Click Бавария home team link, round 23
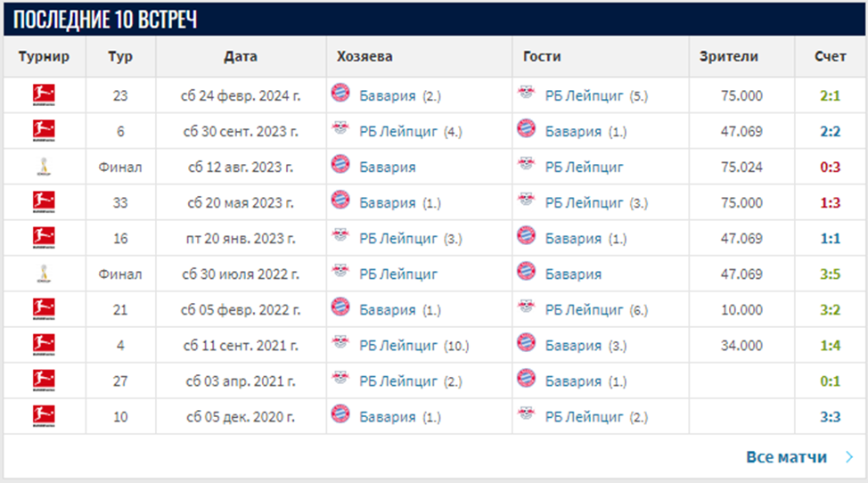Viewport: 868px width, 483px height. [x=388, y=95]
